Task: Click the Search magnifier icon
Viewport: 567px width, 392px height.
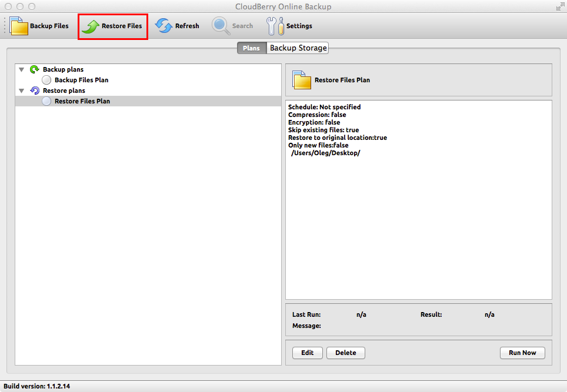Action: point(221,26)
